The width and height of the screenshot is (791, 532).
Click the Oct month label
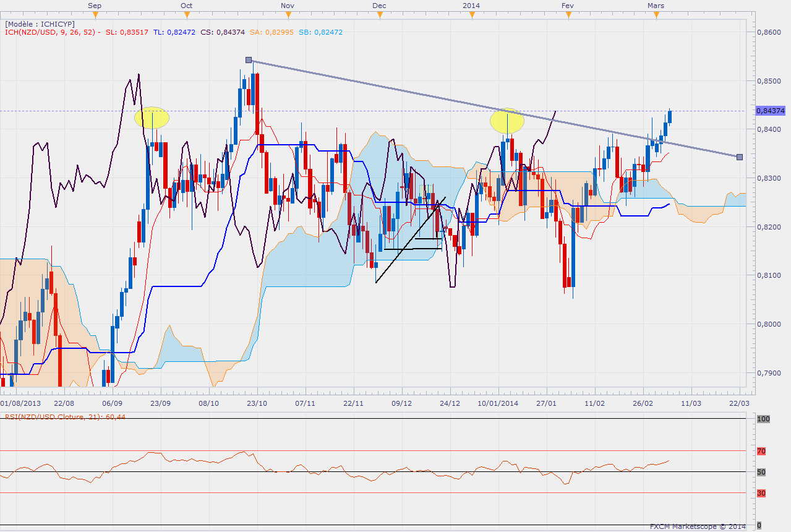186,6
